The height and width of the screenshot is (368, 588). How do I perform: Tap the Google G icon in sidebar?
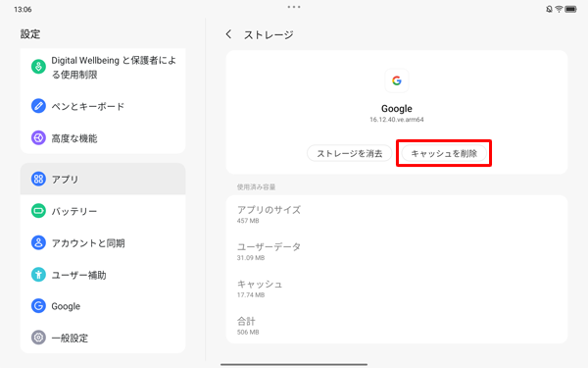38,306
